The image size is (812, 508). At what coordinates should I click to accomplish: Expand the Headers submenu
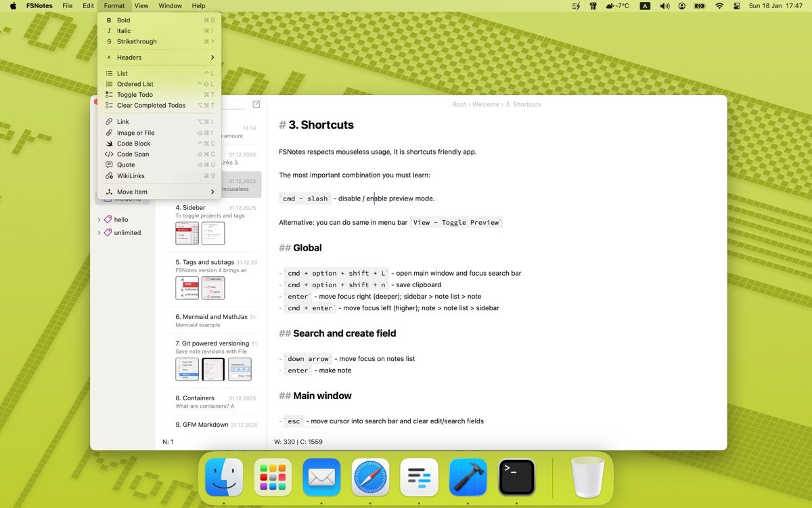click(159, 58)
